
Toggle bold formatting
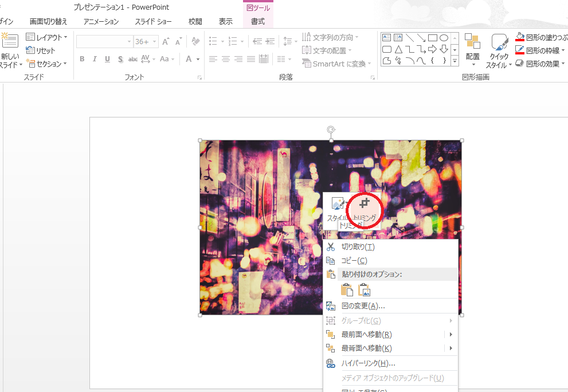[x=81, y=58]
